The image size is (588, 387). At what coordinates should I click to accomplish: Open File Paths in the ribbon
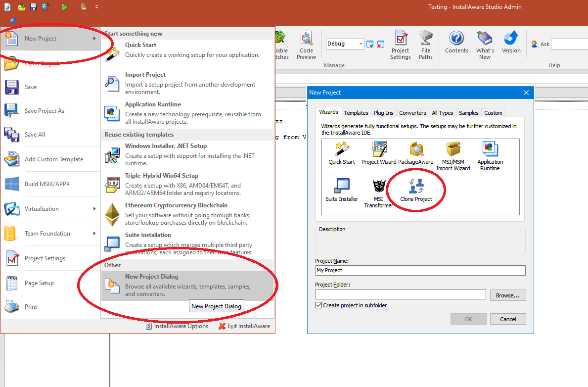[426, 46]
